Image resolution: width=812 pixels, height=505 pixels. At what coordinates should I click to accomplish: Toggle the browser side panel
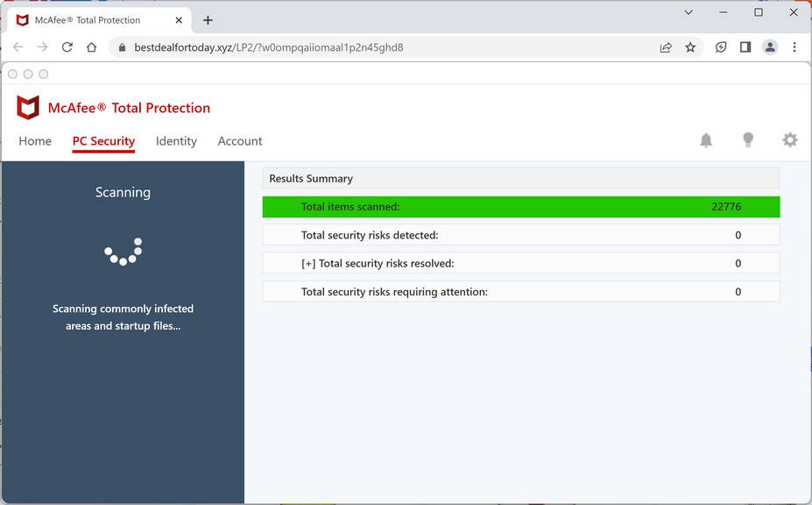click(745, 47)
